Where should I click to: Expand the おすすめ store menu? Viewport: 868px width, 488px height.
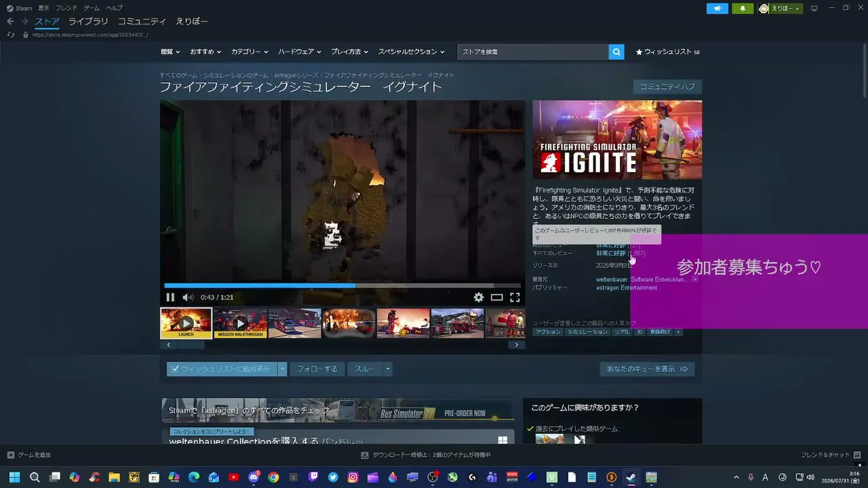pos(205,52)
